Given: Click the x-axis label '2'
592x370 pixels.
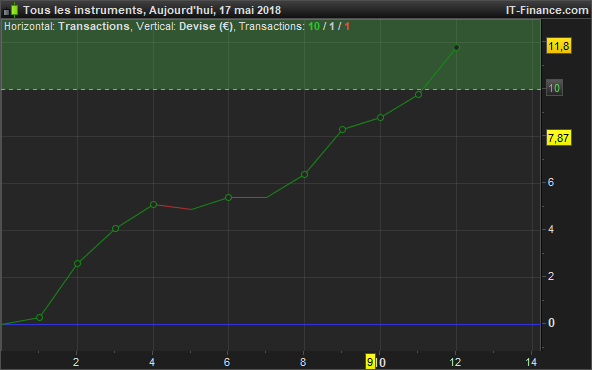Looking at the screenshot, I should pos(76,362).
